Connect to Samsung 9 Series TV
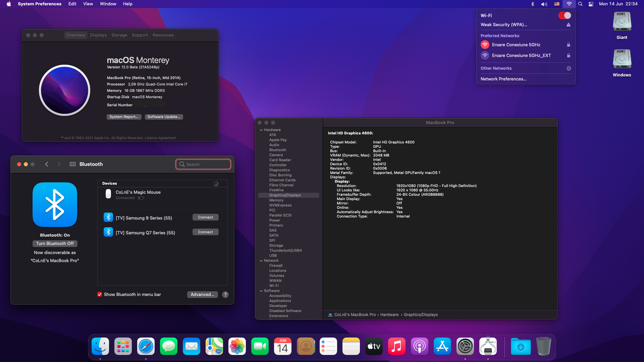This screenshot has width=644, height=362. (x=205, y=217)
